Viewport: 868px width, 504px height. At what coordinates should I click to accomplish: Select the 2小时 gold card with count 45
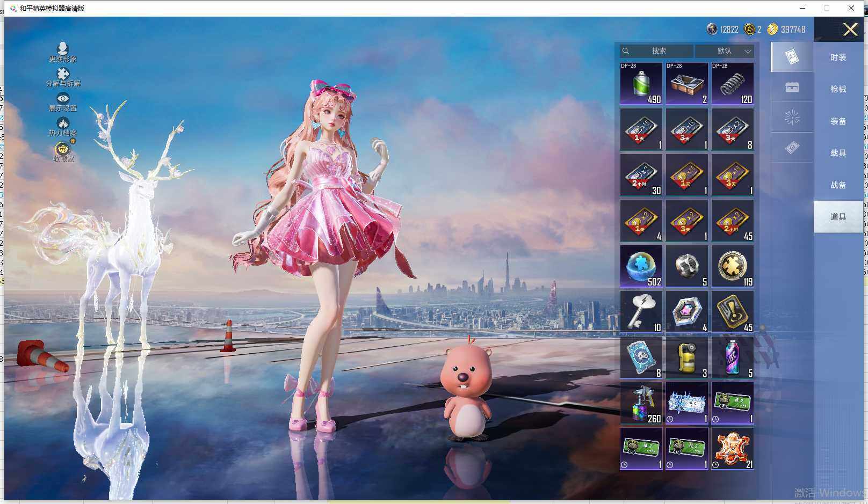pyautogui.click(x=733, y=221)
